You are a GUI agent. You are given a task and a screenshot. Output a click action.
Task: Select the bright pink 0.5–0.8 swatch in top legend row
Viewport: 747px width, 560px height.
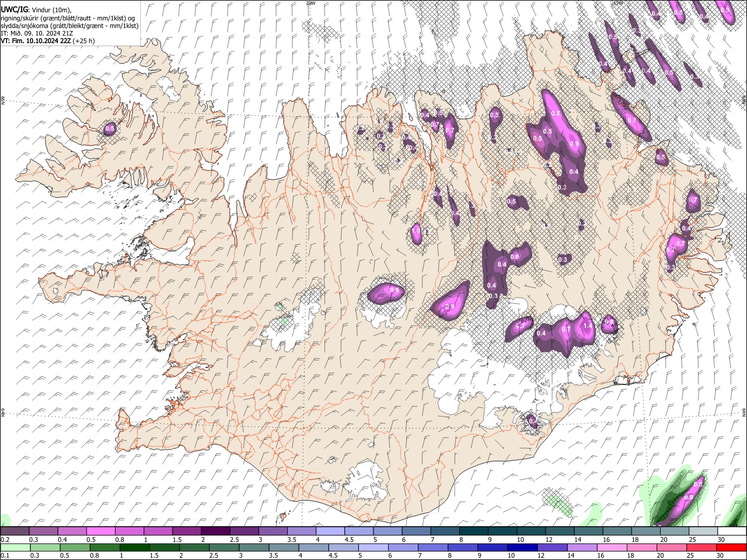tap(101, 531)
